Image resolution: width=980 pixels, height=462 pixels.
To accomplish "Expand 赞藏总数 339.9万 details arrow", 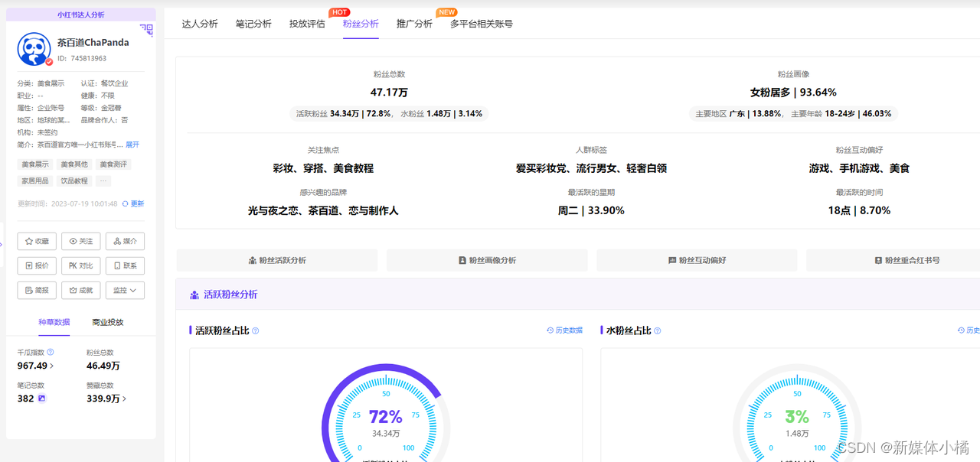I will pos(125,399).
